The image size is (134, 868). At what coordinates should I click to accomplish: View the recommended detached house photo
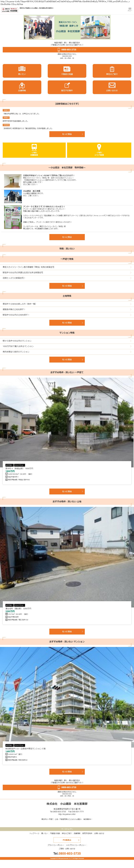pyautogui.click(x=67, y=419)
